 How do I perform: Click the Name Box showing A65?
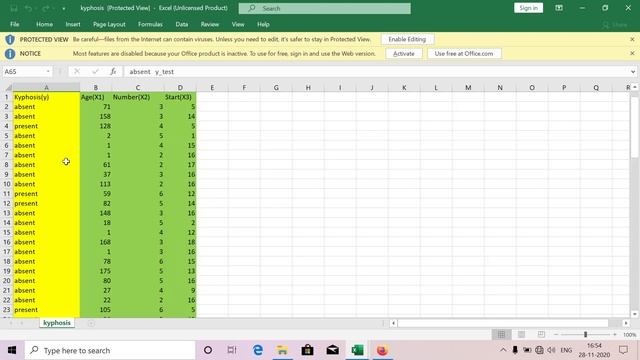click(24, 71)
